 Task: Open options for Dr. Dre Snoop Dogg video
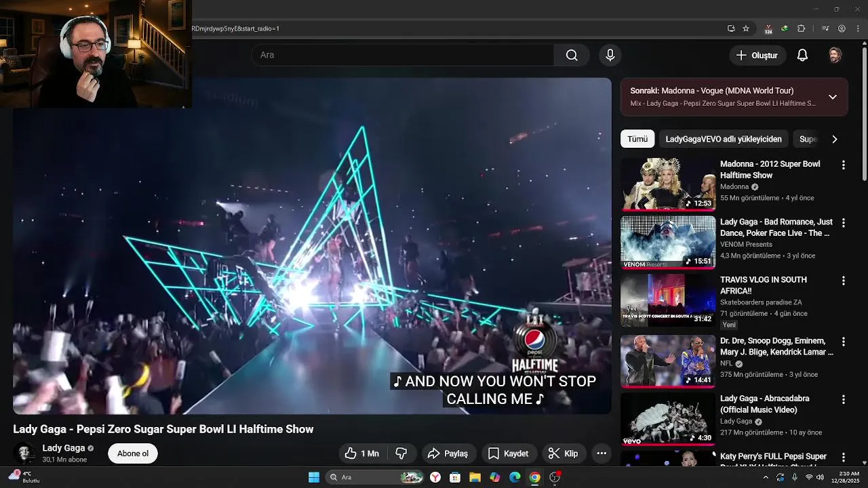tap(844, 342)
